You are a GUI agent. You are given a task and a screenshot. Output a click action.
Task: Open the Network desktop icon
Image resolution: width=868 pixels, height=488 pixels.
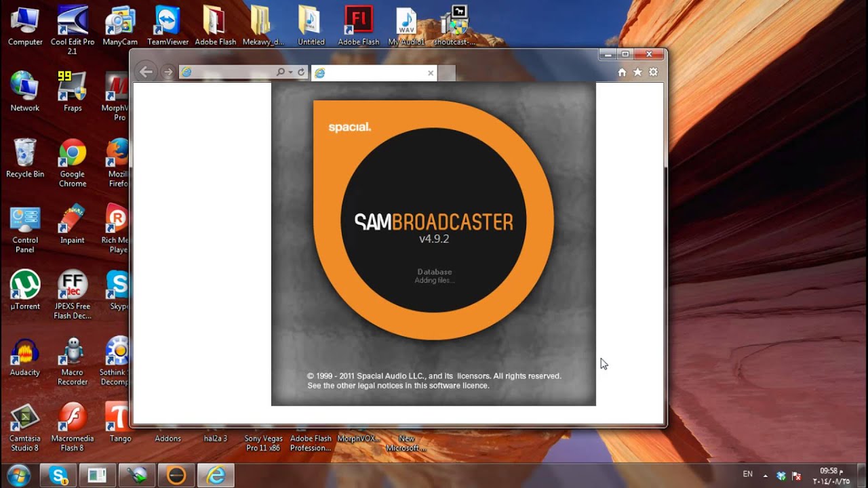point(25,91)
